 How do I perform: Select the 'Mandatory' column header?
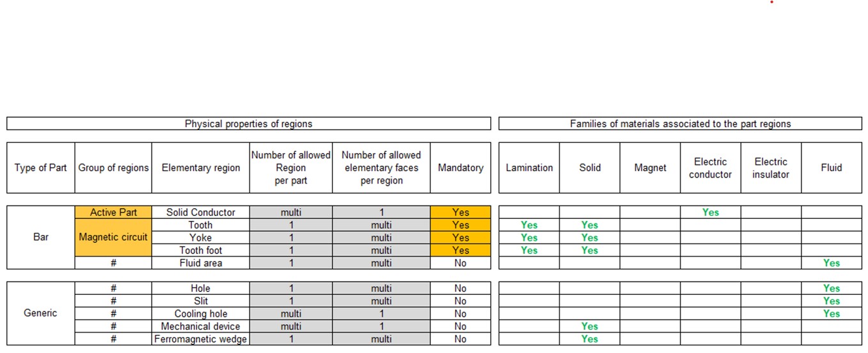(460, 168)
